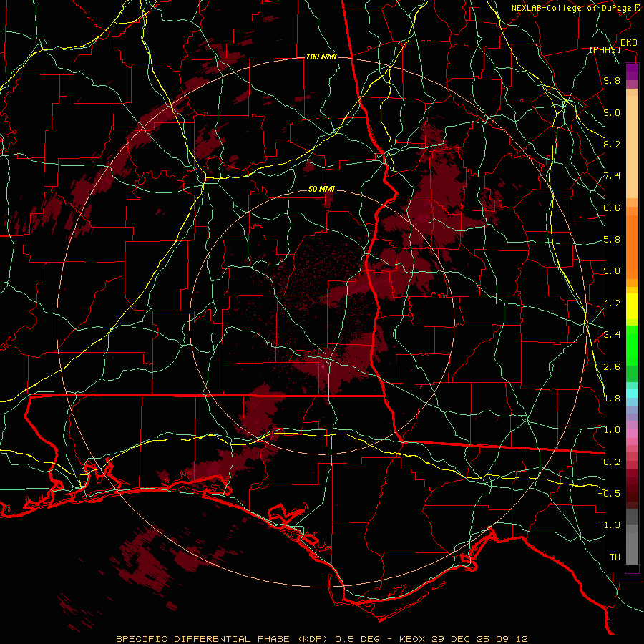Click the DKD label above the color scale
This screenshot has height=644, width=644.
[629, 43]
